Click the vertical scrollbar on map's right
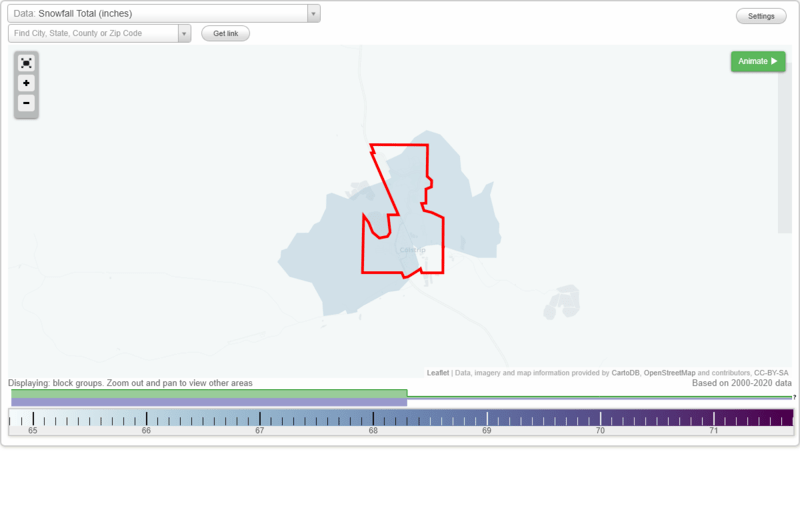800x514 pixels. (x=785, y=148)
